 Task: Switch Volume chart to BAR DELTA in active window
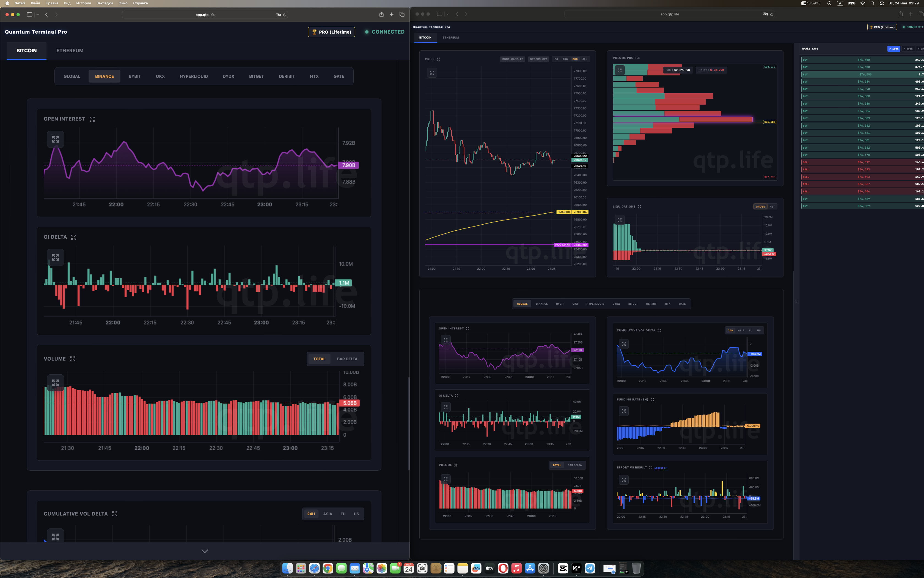[x=347, y=359]
